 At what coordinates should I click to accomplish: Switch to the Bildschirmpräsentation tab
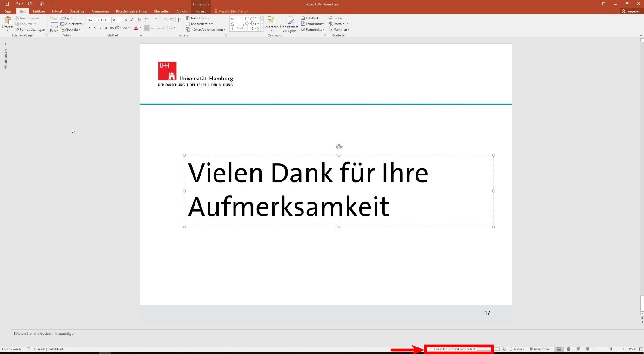(131, 11)
